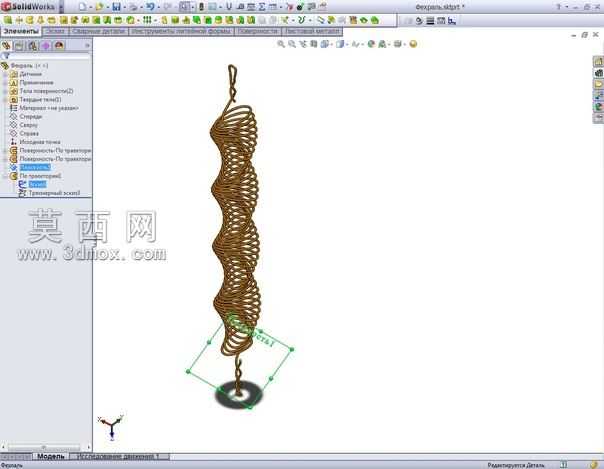This screenshot has height=469, width=604.
Task: Open the SolidWorks logo menu arrow
Action: 61,7
